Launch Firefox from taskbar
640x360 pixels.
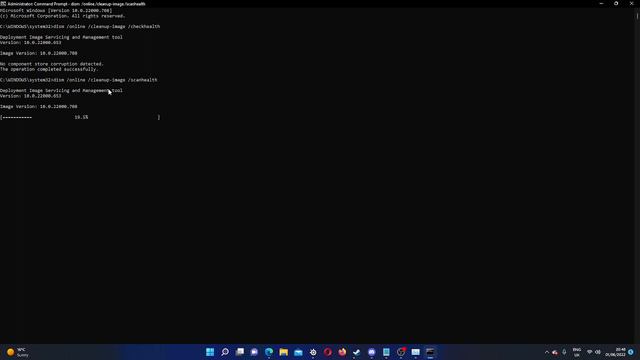342,352
